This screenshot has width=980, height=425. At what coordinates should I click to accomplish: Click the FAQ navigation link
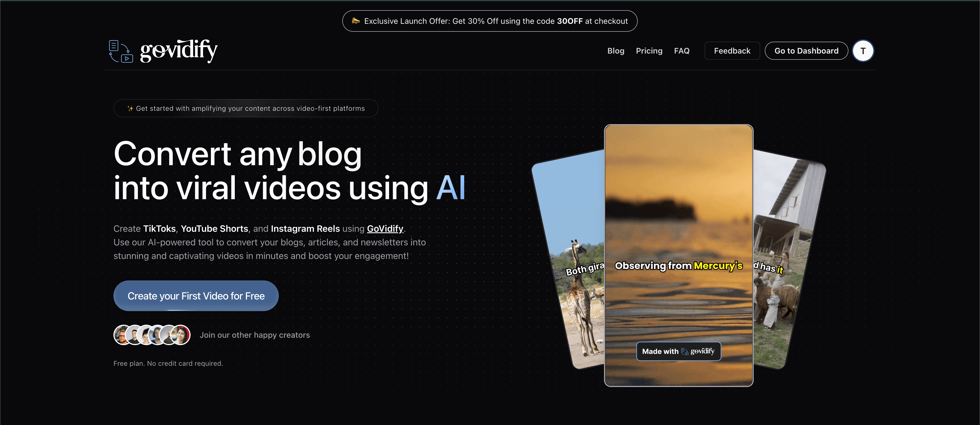[682, 50]
